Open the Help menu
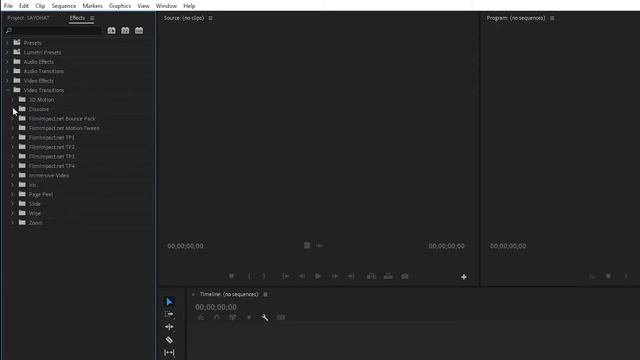Image resolution: width=640 pixels, height=360 pixels. coord(189,6)
